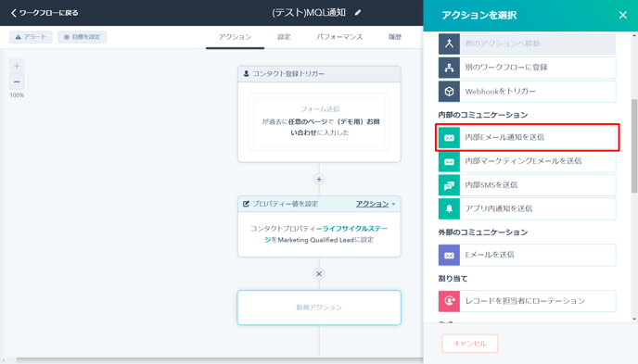Screen dimensions: 638x364
Task: Click the 内部のコミュニケーション section heading
Action: click(483, 115)
